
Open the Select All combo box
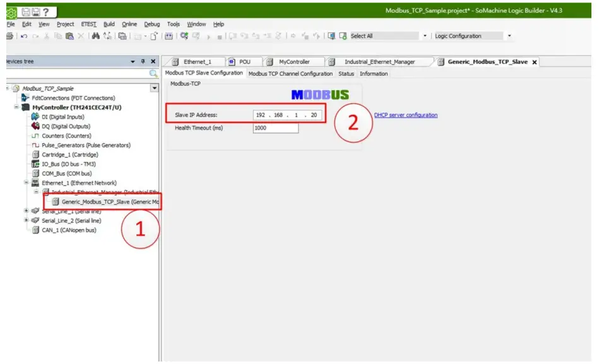(388, 36)
